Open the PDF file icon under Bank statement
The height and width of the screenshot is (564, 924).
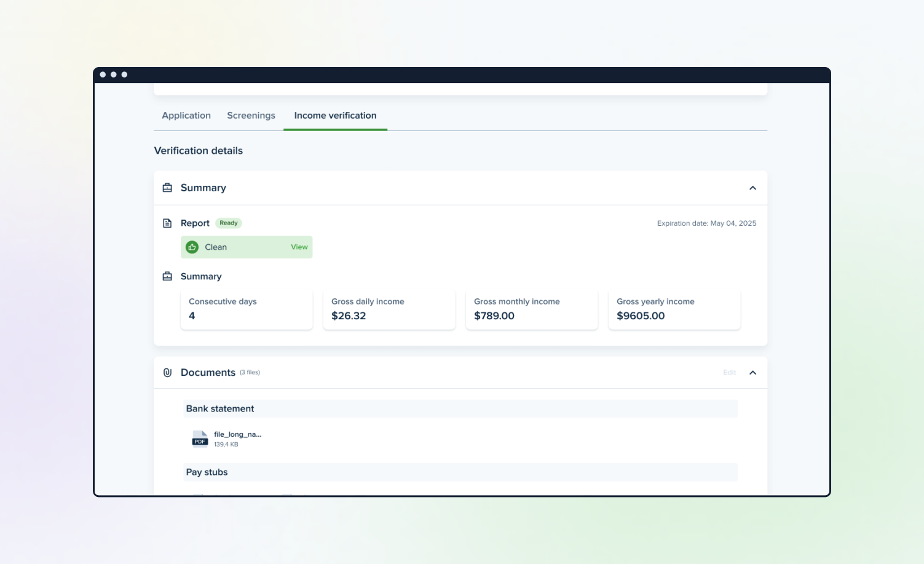click(x=200, y=439)
